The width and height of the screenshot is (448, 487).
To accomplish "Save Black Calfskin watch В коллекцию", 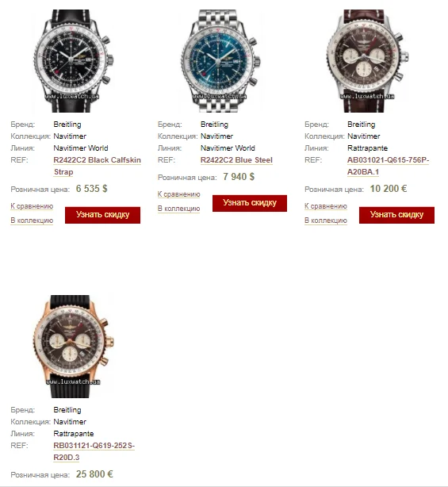I will click(32, 220).
